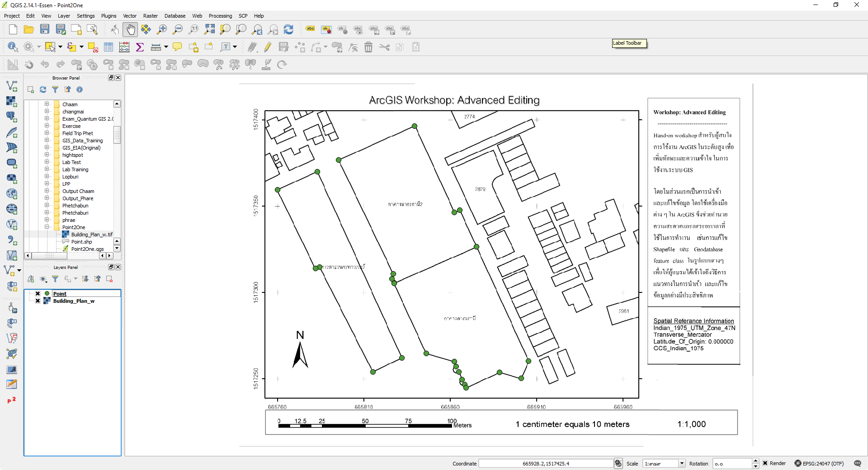Open the Select Features tool dropdown arrow
Viewport: 868px width, 470px height.
(x=60, y=47)
